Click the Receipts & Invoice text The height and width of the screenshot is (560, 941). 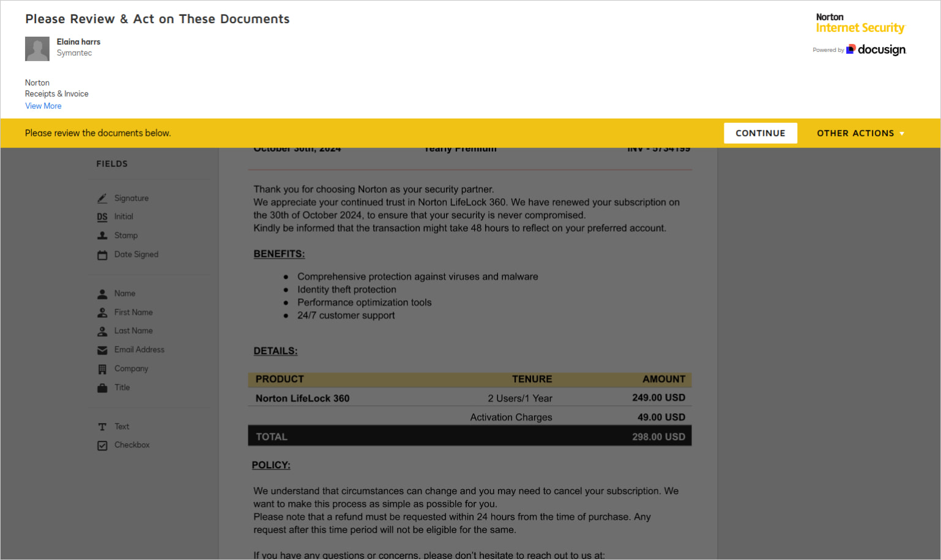coord(57,94)
